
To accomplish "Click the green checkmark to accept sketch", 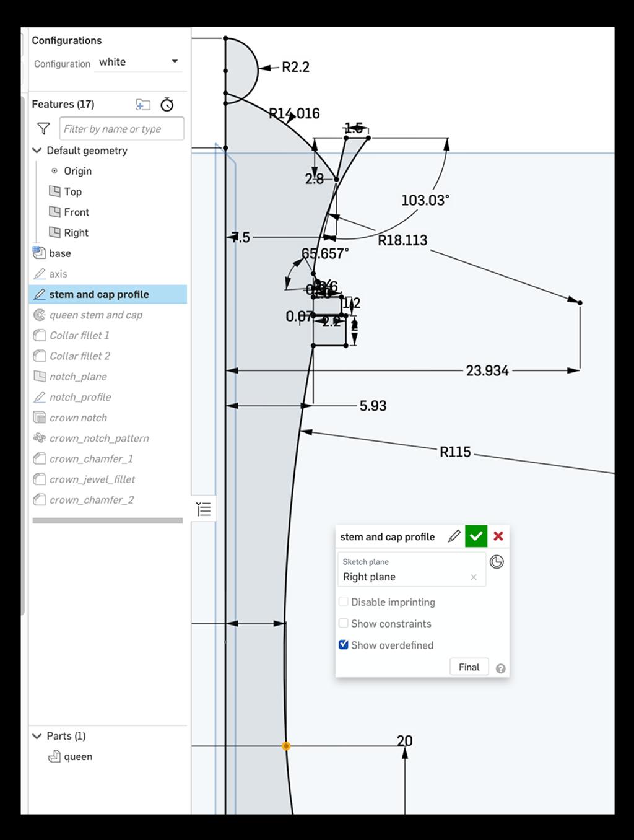I will pyautogui.click(x=475, y=536).
